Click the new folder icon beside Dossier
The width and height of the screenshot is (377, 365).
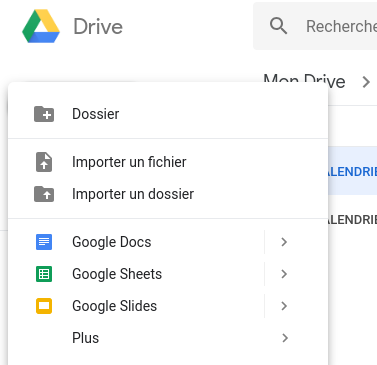tap(44, 114)
